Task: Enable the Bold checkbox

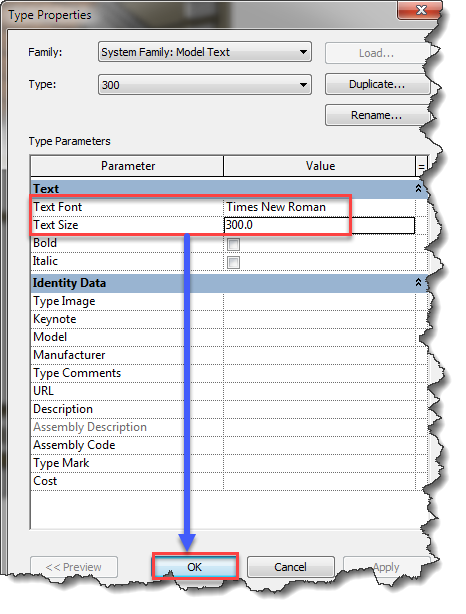Action: (x=233, y=245)
